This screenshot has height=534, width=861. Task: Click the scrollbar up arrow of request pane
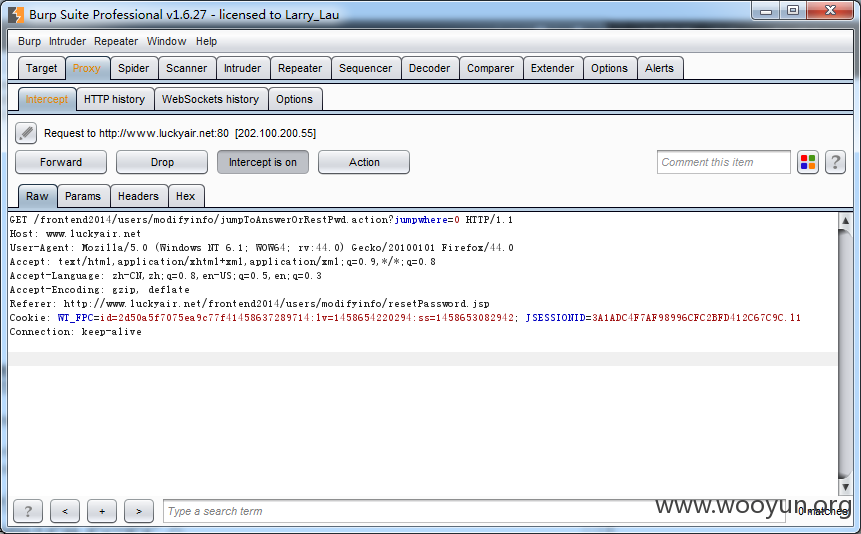(x=845, y=220)
